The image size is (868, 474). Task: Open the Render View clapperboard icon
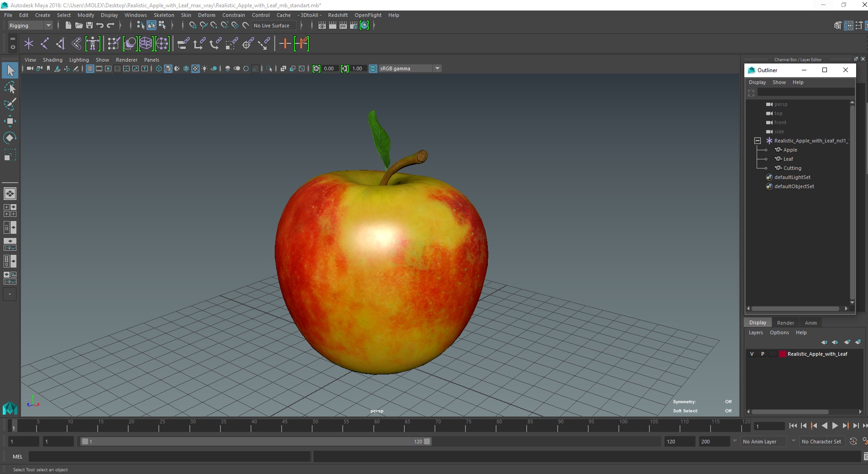[322, 26]
